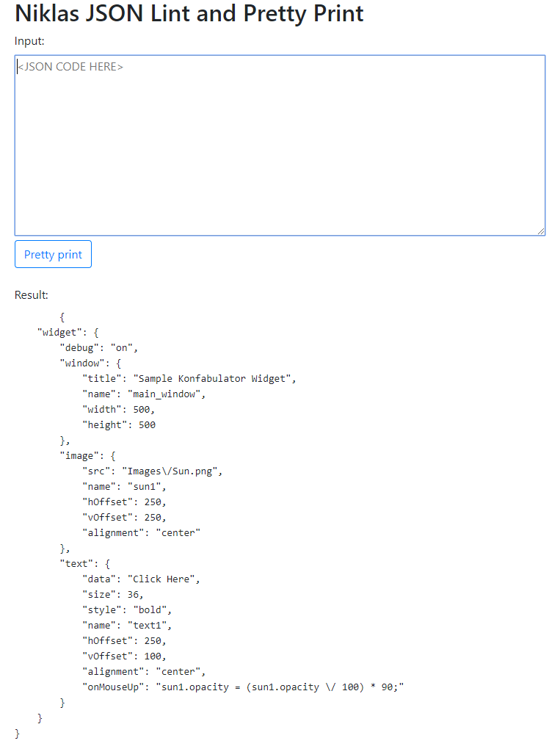Click the '"vOffset": 250,' line
Image resolution: width=560 pixels, height=749 pixels.
pyautogui.click(x=124, y=518)
